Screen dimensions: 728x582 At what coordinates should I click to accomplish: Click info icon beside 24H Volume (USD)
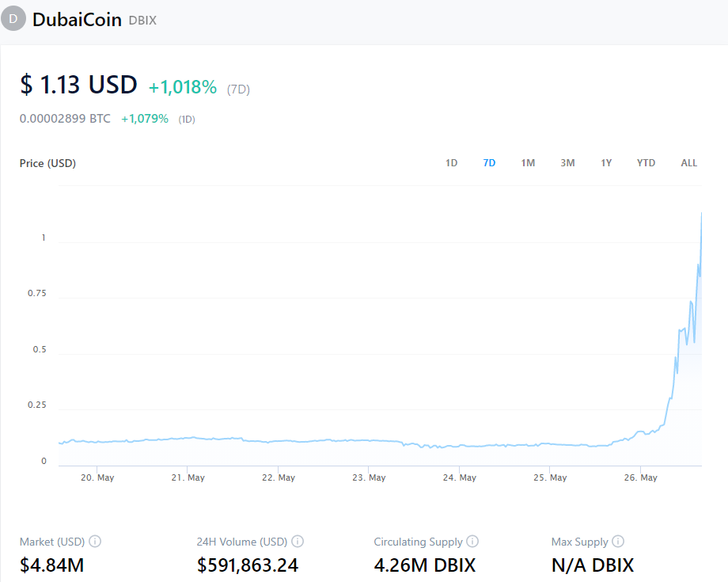coord(298,542)
